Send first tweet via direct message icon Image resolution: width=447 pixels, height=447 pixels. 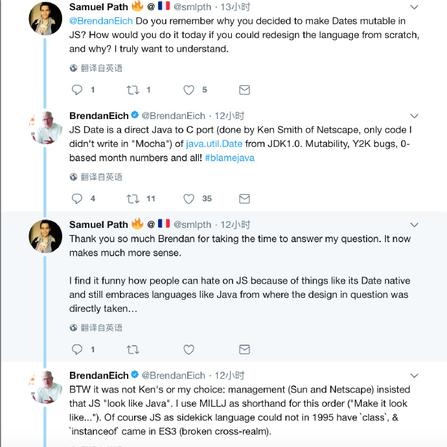(244, 90)
